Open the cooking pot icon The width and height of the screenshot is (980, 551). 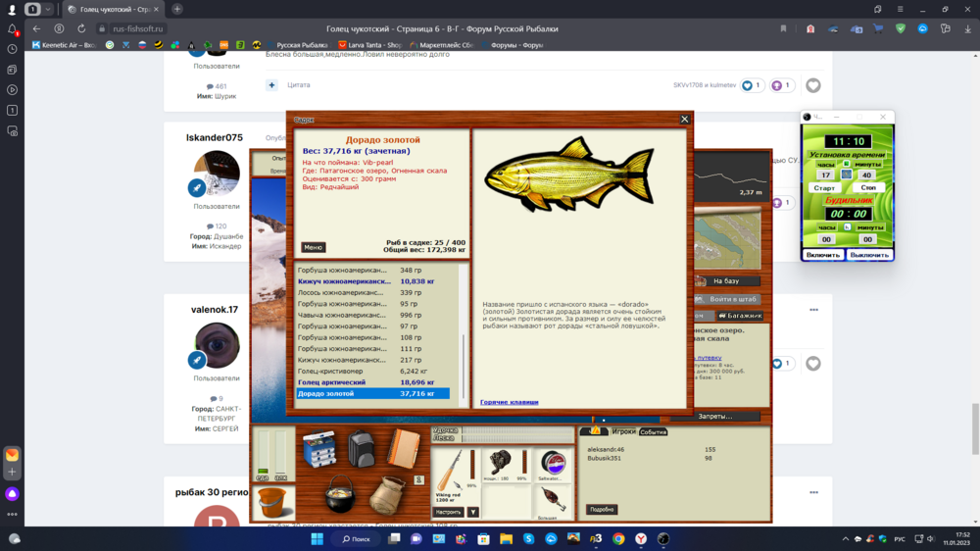pyautogui.click(x=339, y=494)
